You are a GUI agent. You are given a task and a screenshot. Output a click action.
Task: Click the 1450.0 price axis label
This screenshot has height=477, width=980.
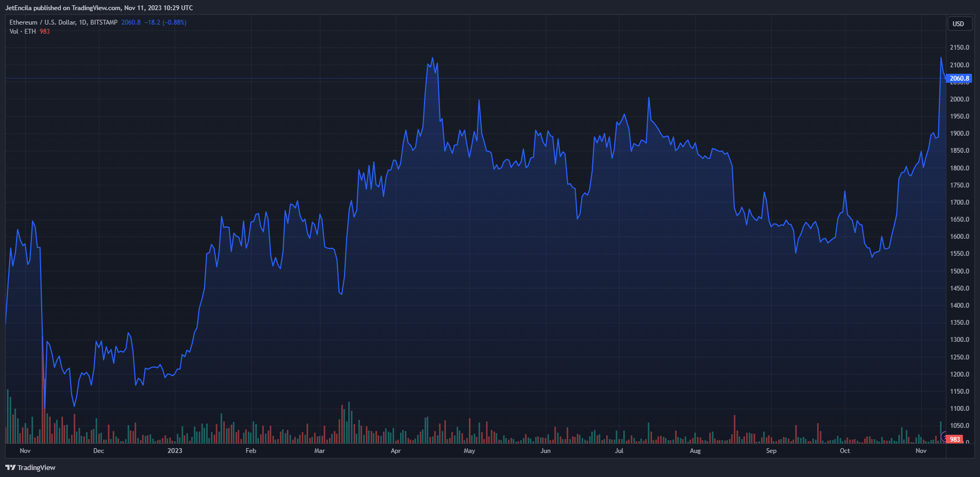click(959, 288)
